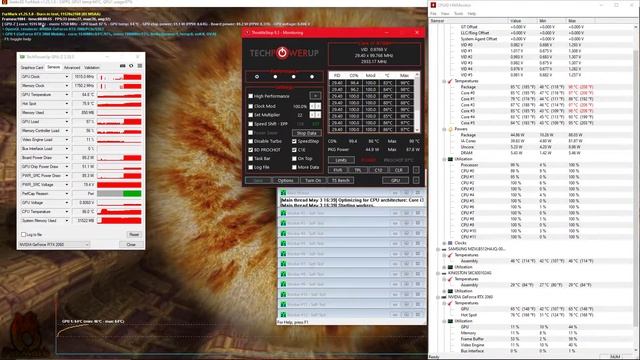Click GPU-Z refresh icon
This screenshot has height=360, width=640.
tap(131, 66)
